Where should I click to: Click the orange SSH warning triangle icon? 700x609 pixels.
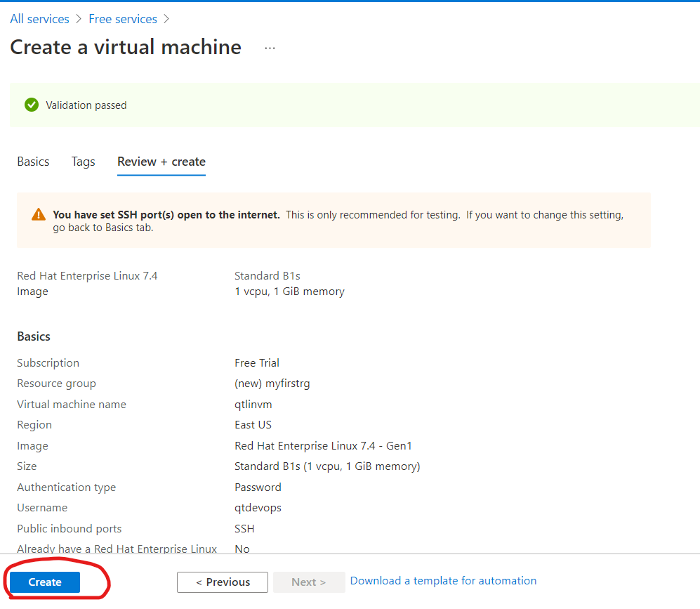click(39, 214)
